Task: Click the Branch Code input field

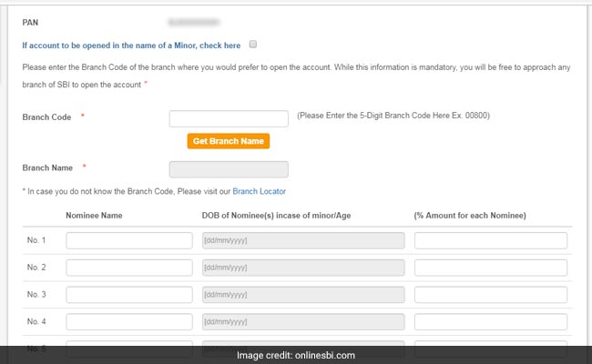Action: coord(229,118)
